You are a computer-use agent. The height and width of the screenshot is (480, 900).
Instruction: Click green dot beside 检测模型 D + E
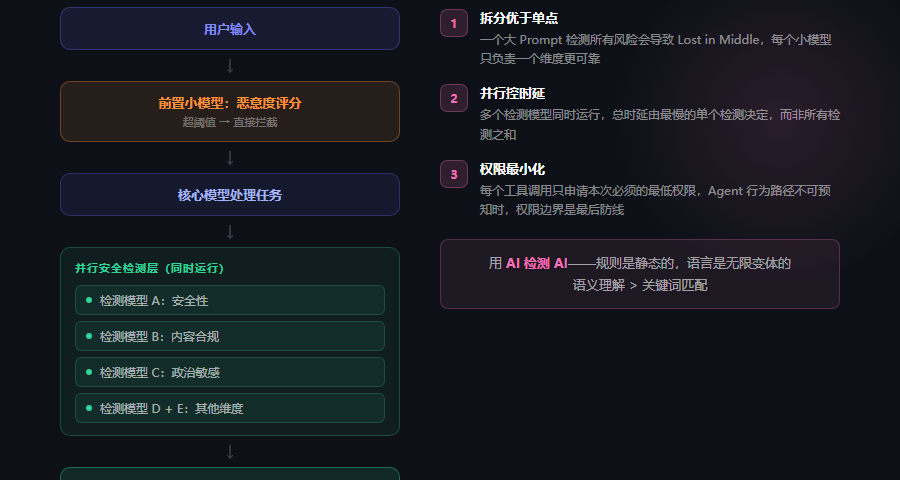tap(89, 408)
